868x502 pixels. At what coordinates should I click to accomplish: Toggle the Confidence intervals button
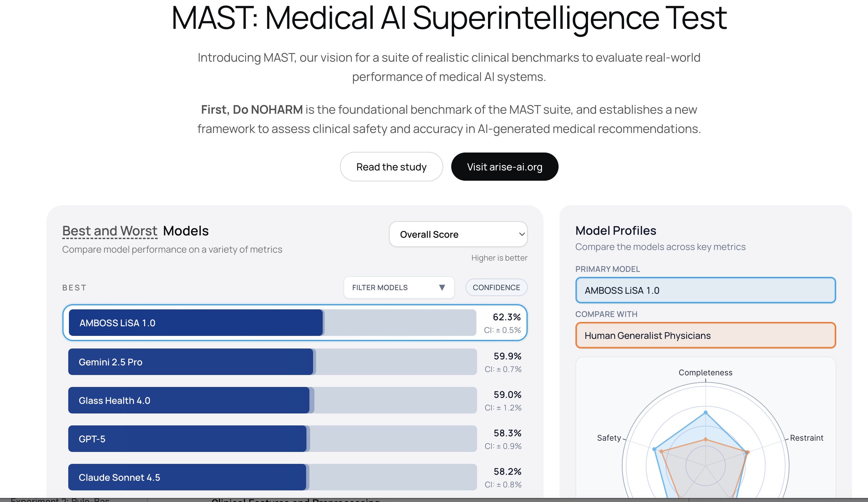(x=496, y=287)
